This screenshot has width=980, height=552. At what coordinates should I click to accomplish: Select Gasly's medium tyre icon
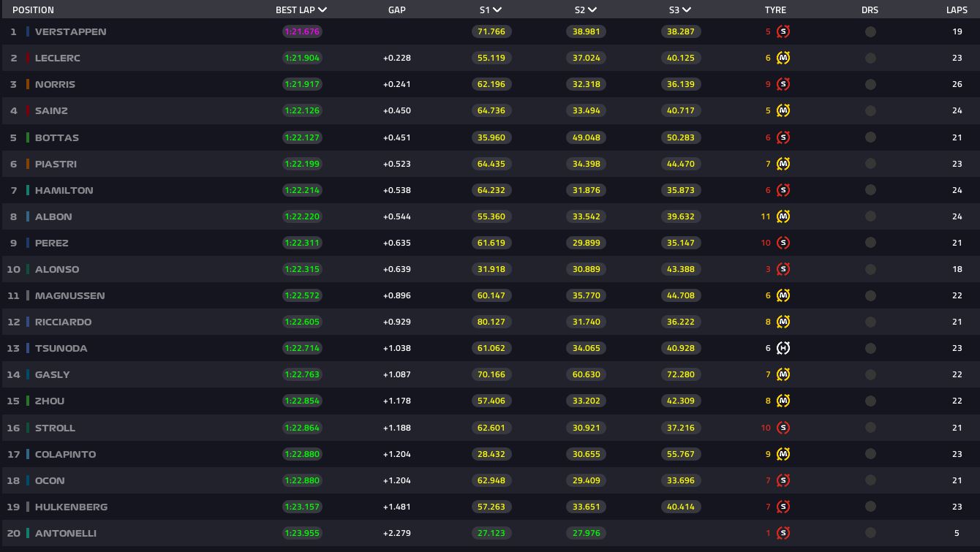point(783,374)
